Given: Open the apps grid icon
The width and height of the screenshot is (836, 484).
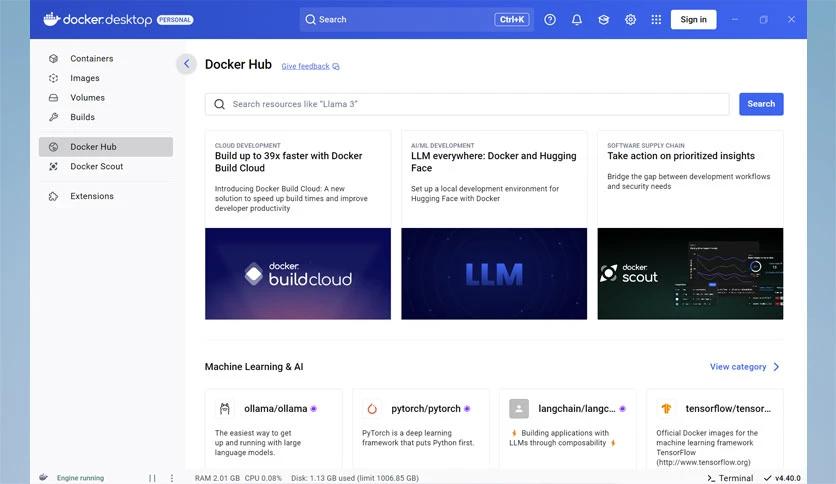Looking at the screenshot, I should tap(656, 20).
